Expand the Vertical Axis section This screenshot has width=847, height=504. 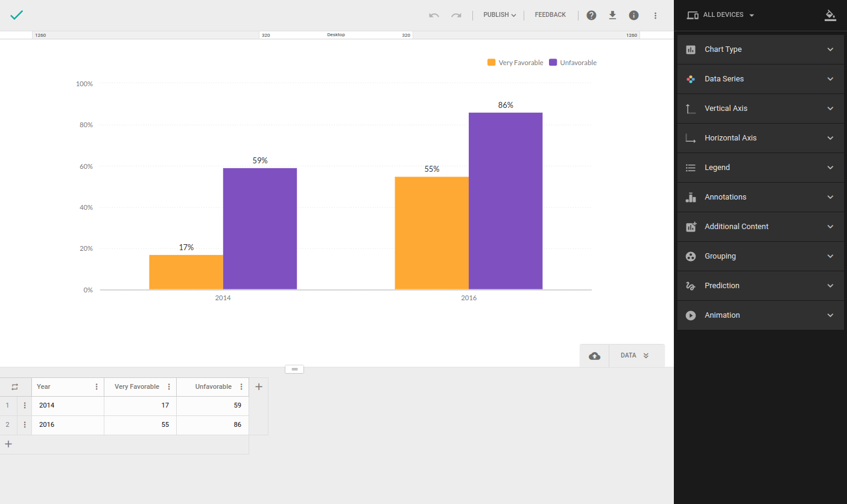[760, 109]
